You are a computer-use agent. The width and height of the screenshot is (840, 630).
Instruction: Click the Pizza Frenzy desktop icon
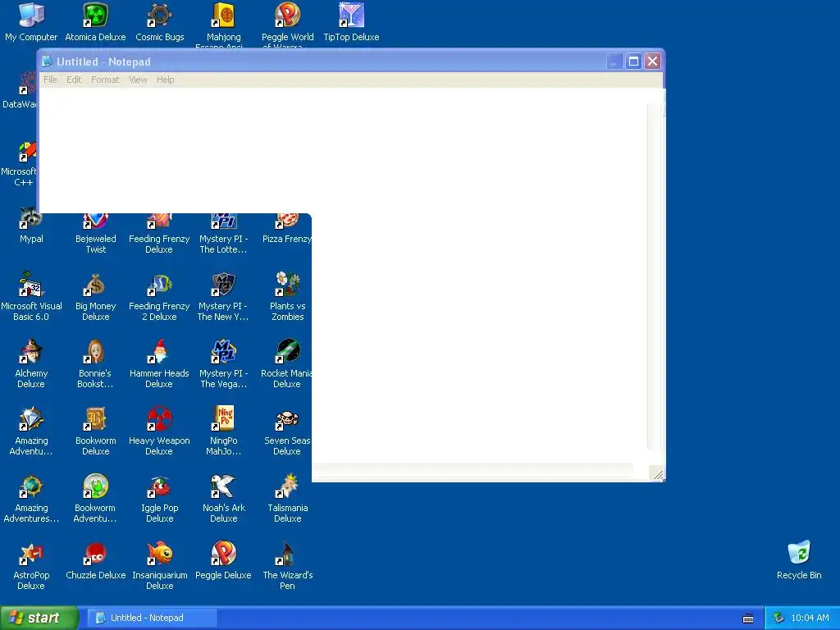tap(286, 230)
